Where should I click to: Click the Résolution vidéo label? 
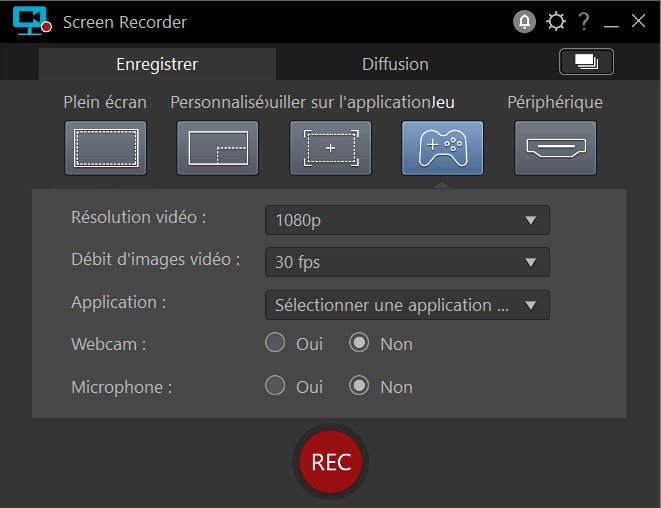coord(139,218)
